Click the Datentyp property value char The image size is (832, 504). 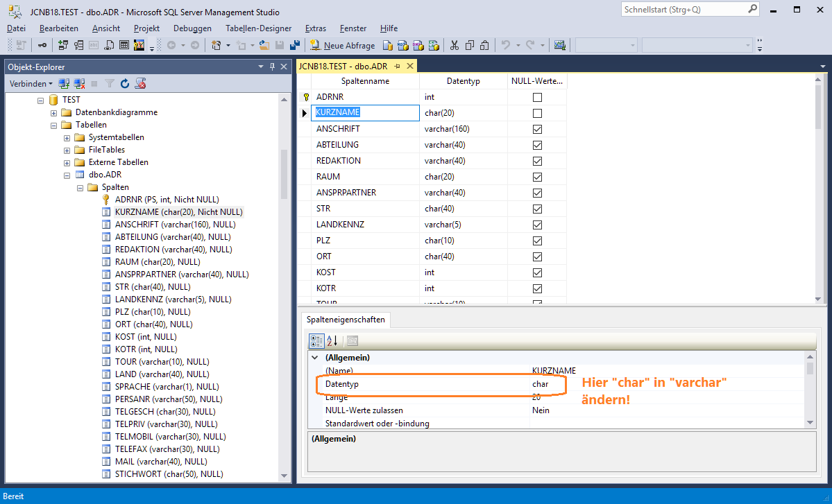(x=540, y=383)
